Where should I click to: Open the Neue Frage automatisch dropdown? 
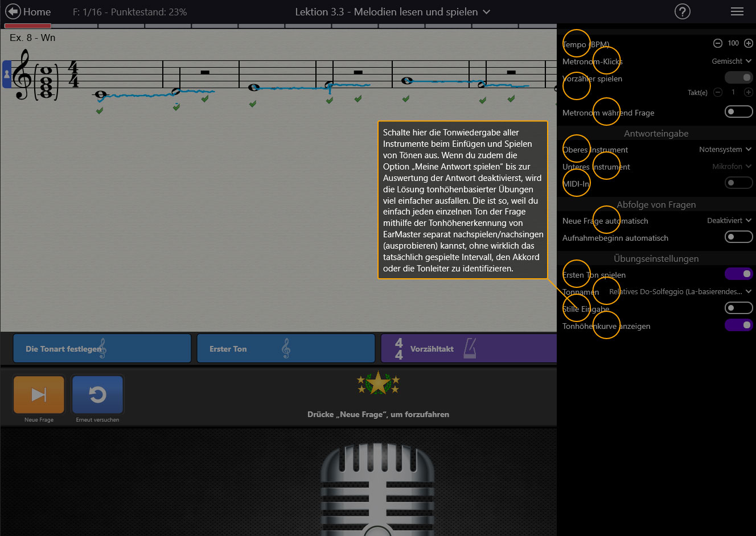pos(729,221)
